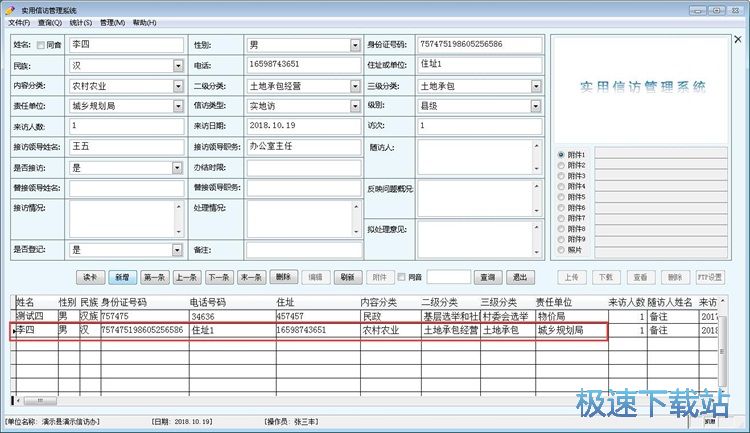
Task: Go to the first record with 第一条
Action: pyautogui.click(x=154, y=277)
